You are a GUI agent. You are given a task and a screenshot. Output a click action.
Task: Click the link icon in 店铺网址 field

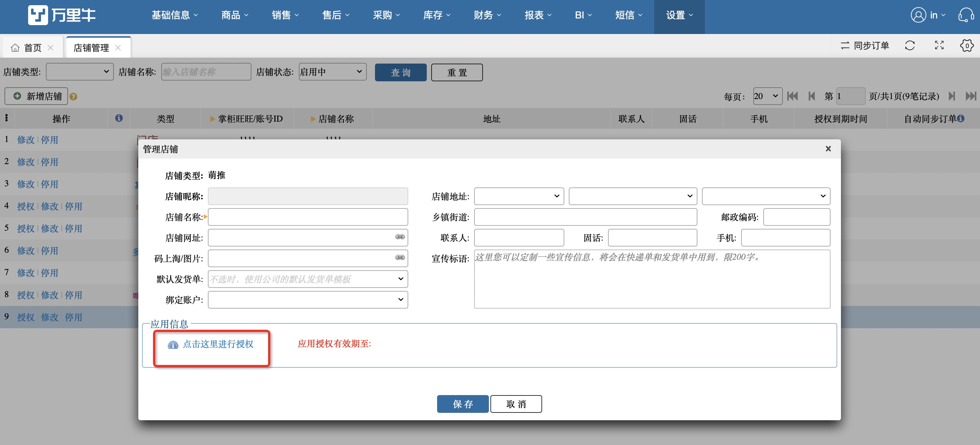click(400, 237)
